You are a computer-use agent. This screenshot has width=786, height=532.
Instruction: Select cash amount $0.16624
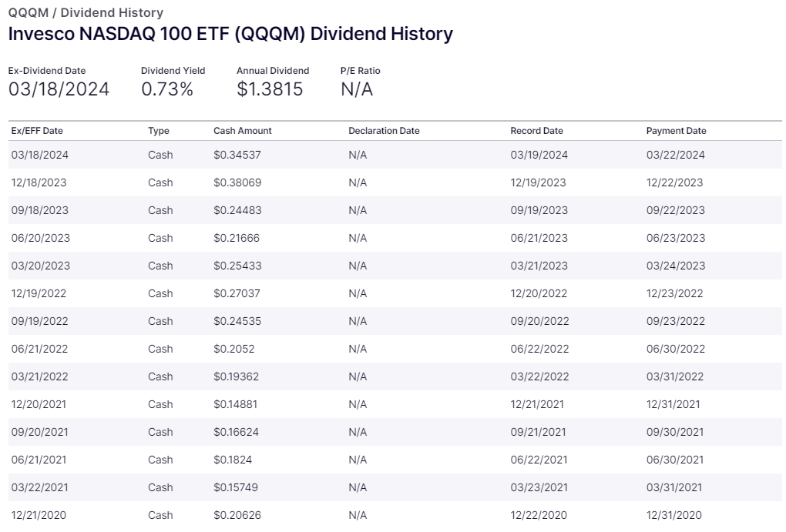pos(236,432)
